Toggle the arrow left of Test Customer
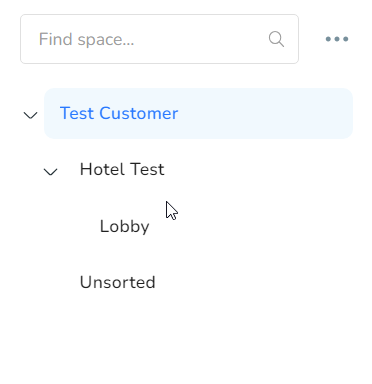372x384 pixels. (30, 115)
